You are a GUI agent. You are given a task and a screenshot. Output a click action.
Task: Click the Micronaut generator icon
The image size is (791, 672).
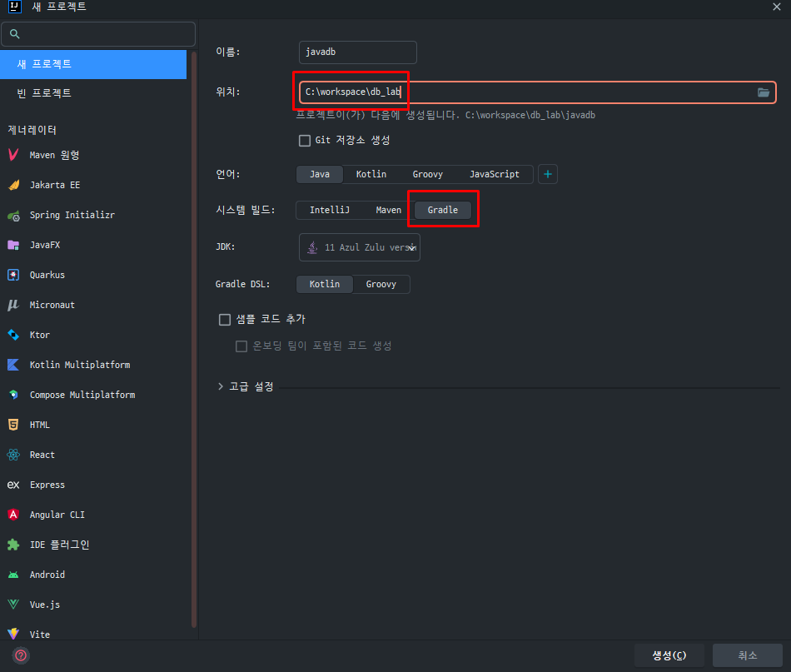[x=13, y=305]
